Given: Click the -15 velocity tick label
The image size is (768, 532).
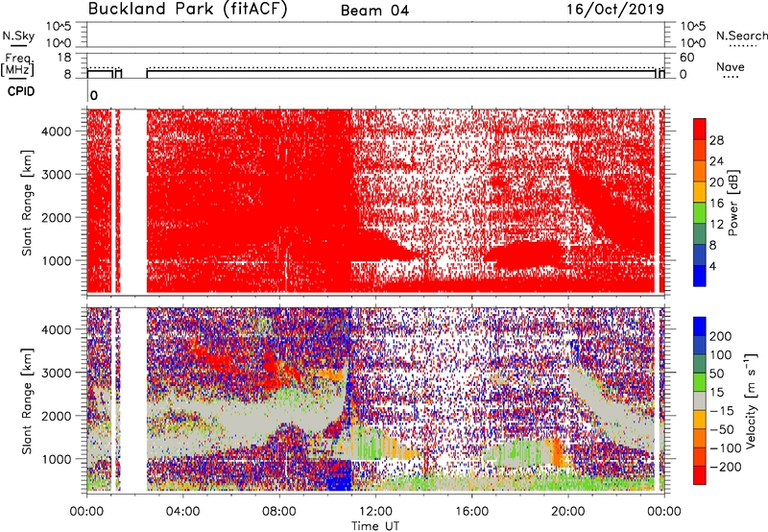Looking at the screenshot, I should (x=722, y=411).
